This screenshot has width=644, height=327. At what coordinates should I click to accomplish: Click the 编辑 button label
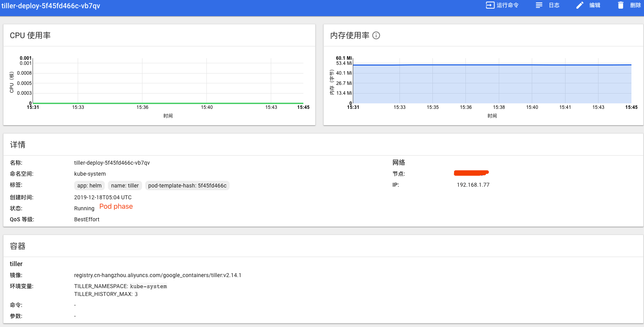[595, 5]
